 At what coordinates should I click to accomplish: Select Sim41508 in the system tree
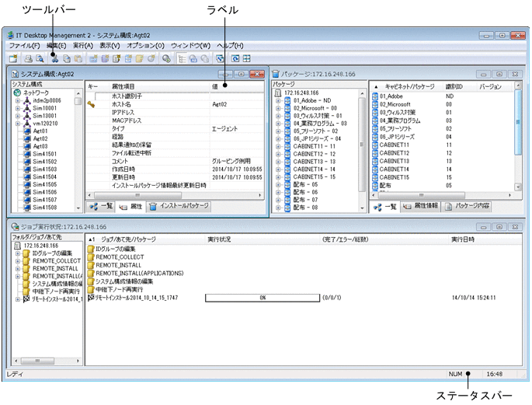tap(44, 208)
